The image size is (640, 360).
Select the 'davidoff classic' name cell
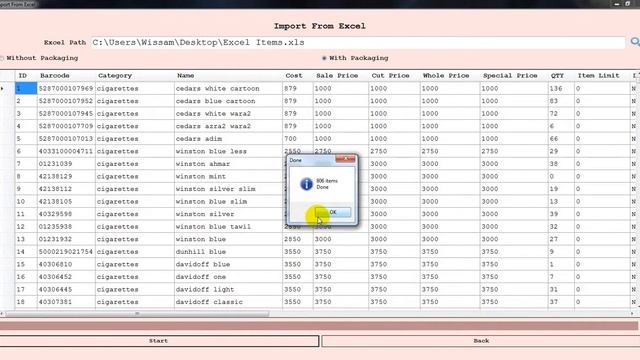click(228, 302)
